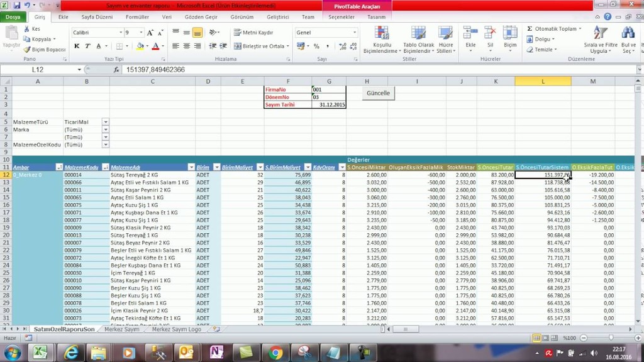Screen dimensions: 644x362
Task: Open the Seçenekler PivotTable tab
Action: 341,17
